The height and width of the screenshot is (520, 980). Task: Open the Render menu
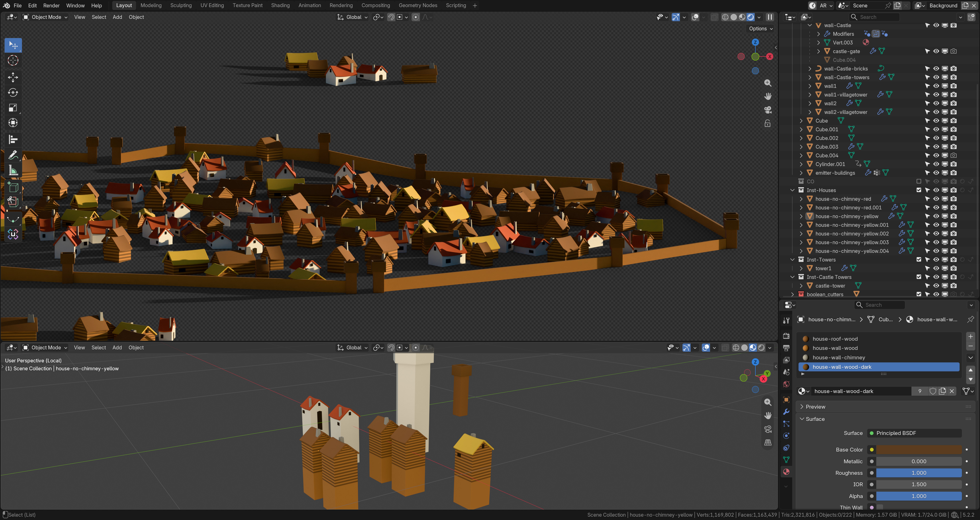51,5
